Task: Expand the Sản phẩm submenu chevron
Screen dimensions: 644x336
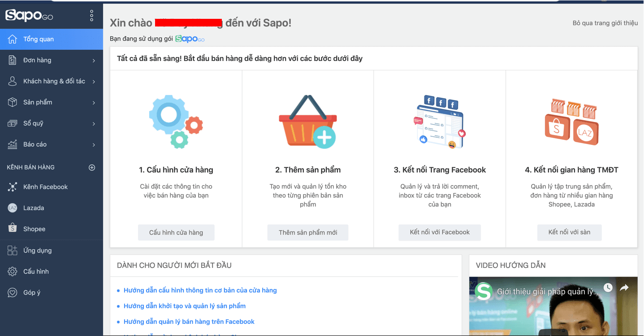Action: pyautogui.click(x=94, y=103)
